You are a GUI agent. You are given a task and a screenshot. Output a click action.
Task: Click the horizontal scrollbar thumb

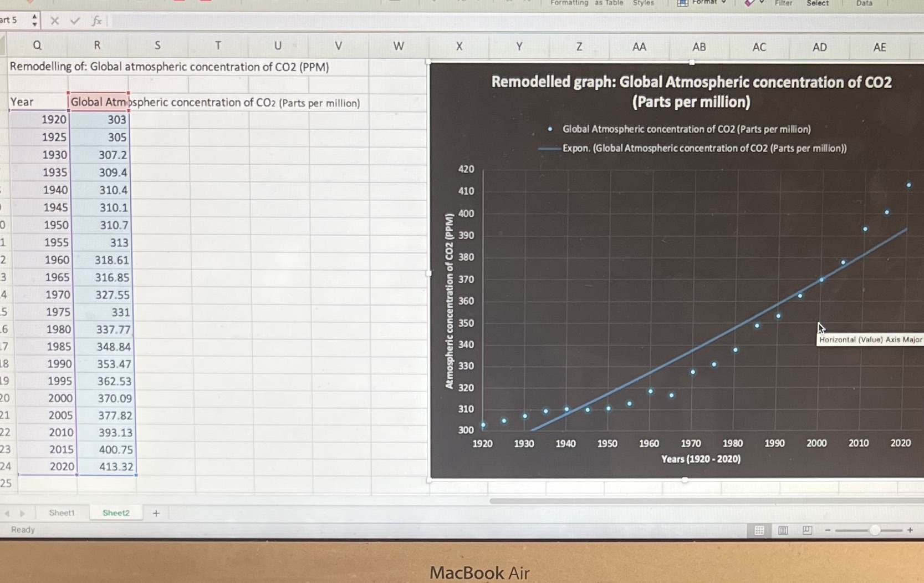707,501
